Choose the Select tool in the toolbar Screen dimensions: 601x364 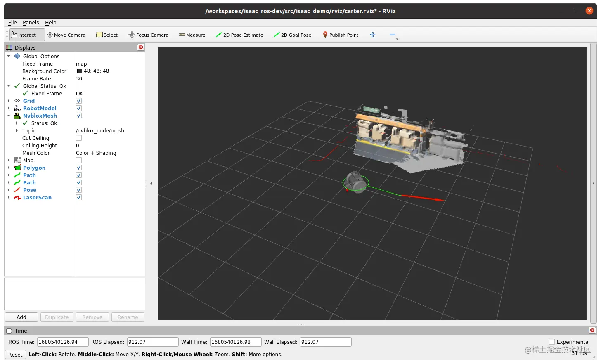[x=106, y=35]
